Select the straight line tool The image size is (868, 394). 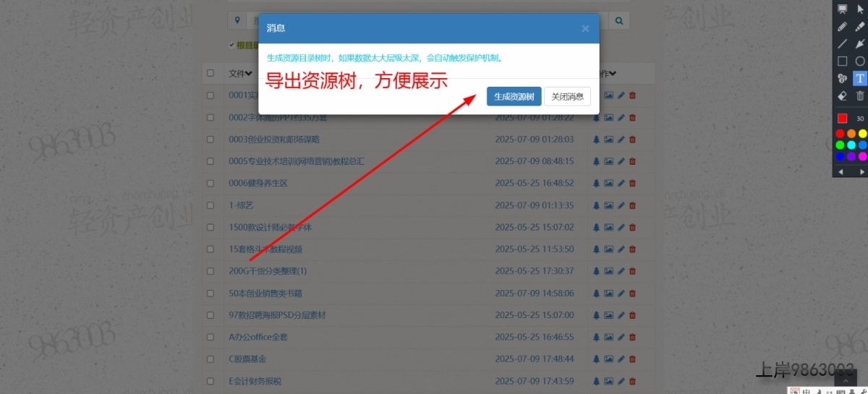(x=842, y=44)
